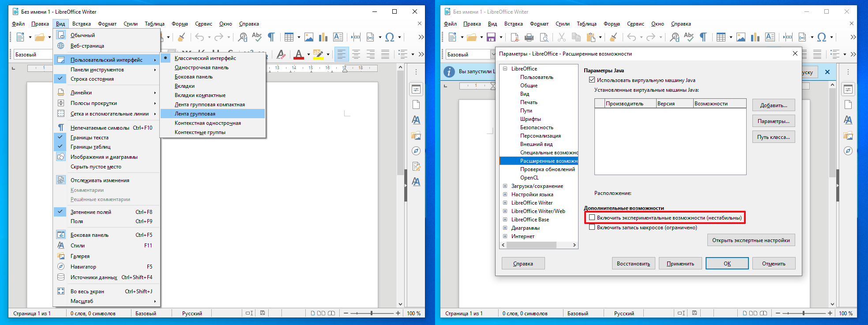868x325 pixels.
Task: Open Сервис menu in right Writer window
Action: 635,24
